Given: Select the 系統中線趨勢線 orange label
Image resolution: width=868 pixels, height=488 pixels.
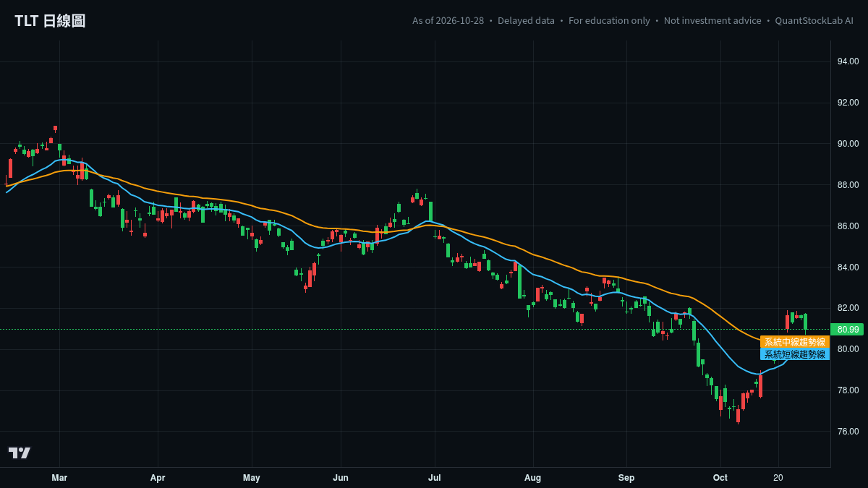Looking at the screenshot, I should pyautogui.click(x=794, y=342).
